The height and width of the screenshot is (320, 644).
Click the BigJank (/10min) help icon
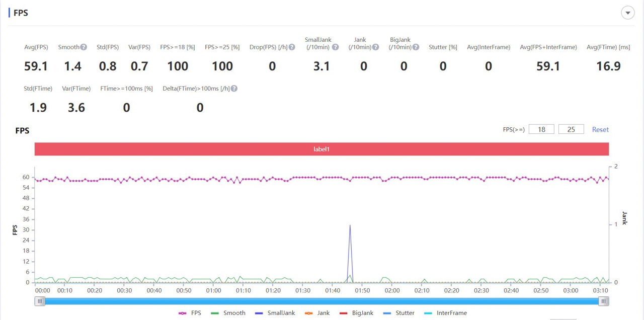416,47
